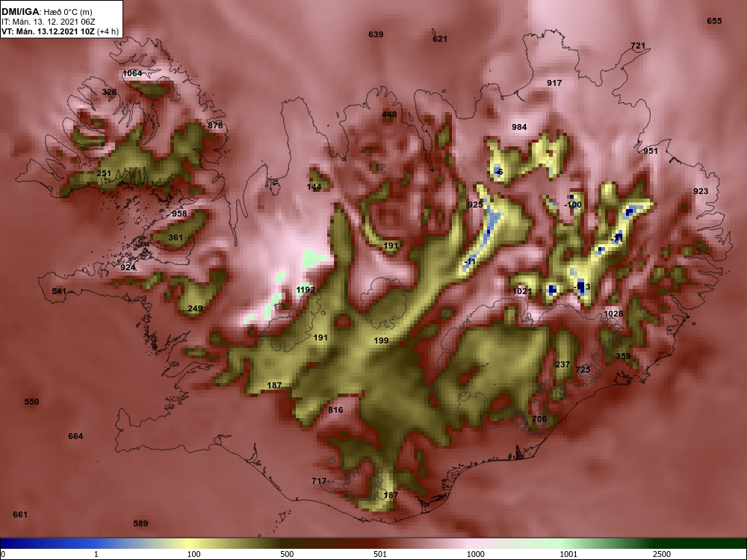747x560 pixels.
Task: Click the pale yellow part of the color scale
Action: coord(190,544)
